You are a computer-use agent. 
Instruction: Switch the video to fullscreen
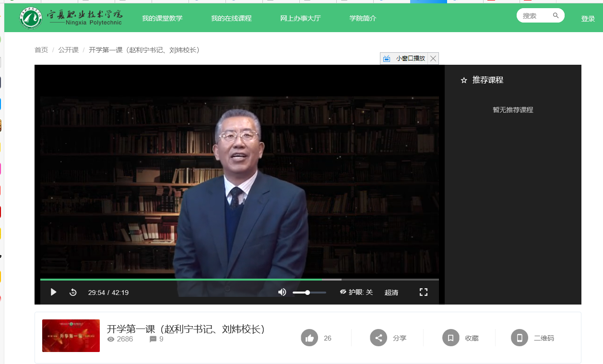(424, 292)
